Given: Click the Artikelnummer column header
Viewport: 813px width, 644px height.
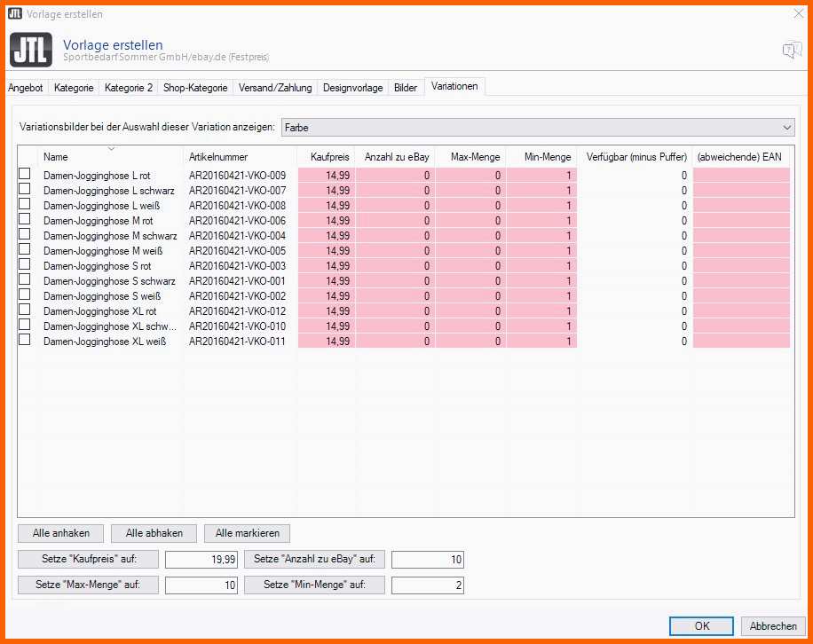Looking at the screenshot, I should 240,157.
